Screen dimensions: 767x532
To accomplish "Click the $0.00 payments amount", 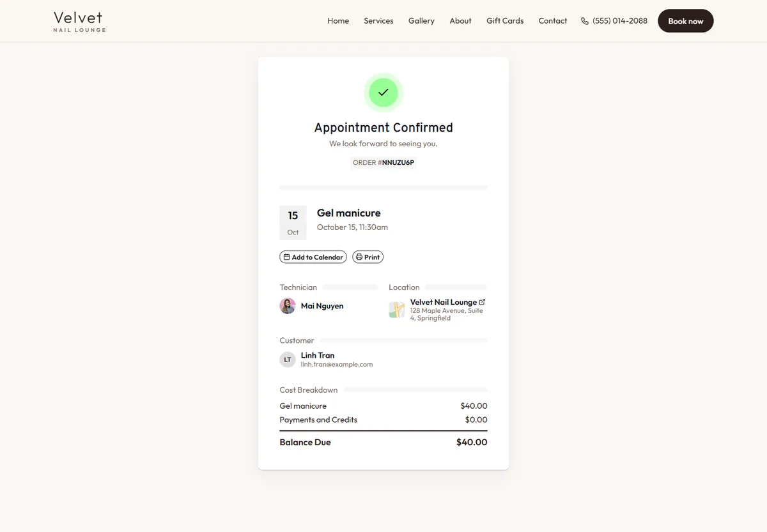I will (x=476, y=420).
